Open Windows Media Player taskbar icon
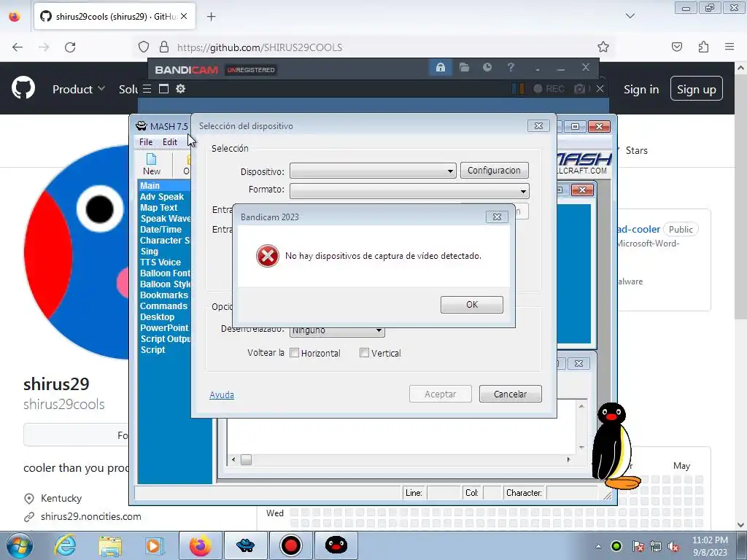The height and width of the screenshot is (560, 747). 153,545
